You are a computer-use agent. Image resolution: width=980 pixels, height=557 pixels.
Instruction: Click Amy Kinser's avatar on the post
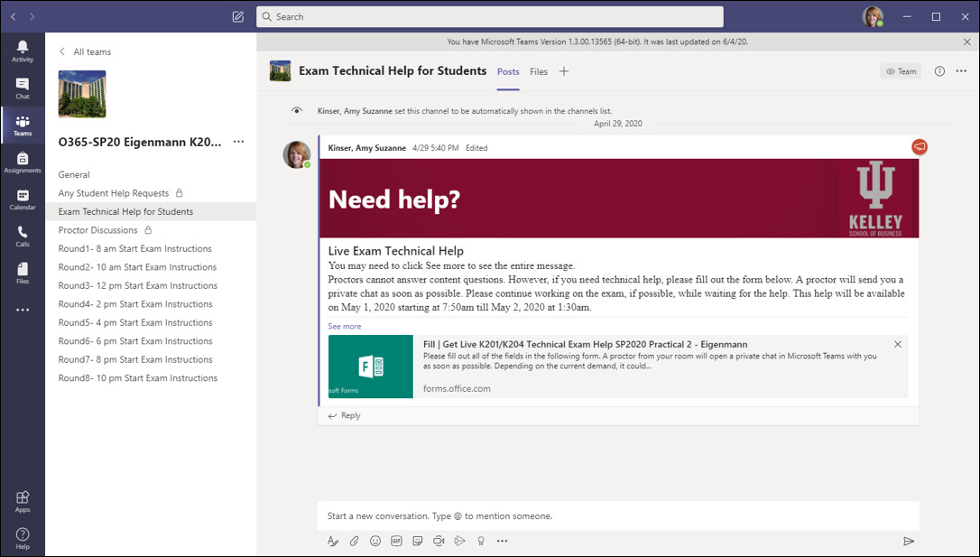tap(297, 154)
